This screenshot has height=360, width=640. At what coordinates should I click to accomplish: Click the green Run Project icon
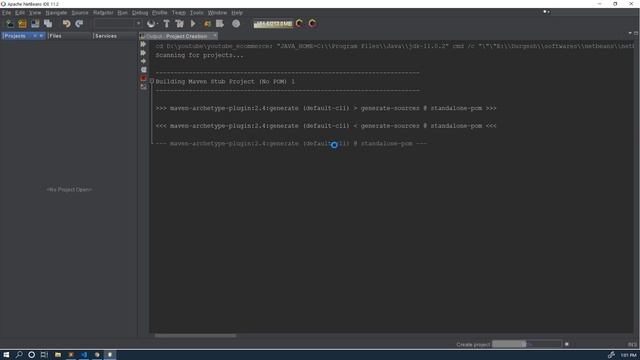click(193, 24)
